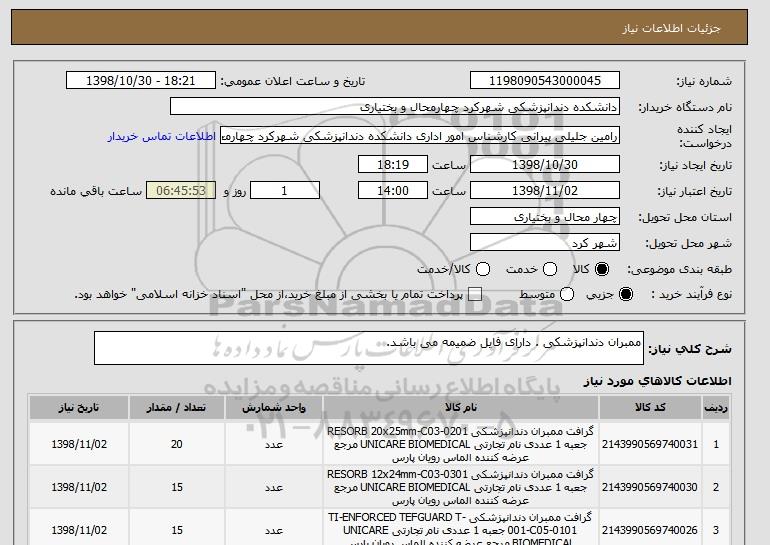
Task: Click row number 2 cell
Action: 716,487
